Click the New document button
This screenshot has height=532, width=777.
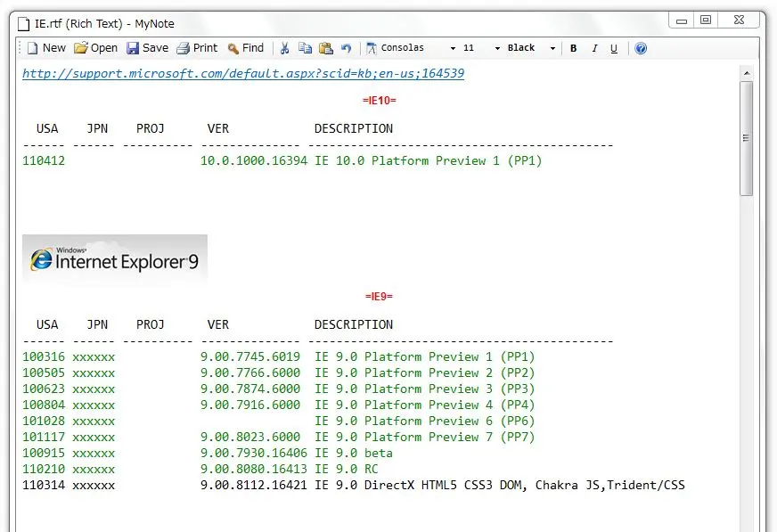46,48
